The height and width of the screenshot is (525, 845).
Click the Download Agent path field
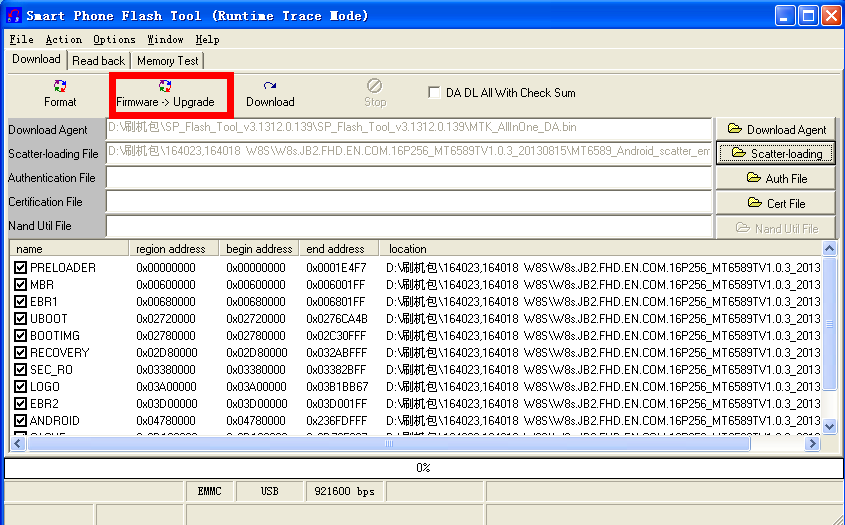(409, 128)
